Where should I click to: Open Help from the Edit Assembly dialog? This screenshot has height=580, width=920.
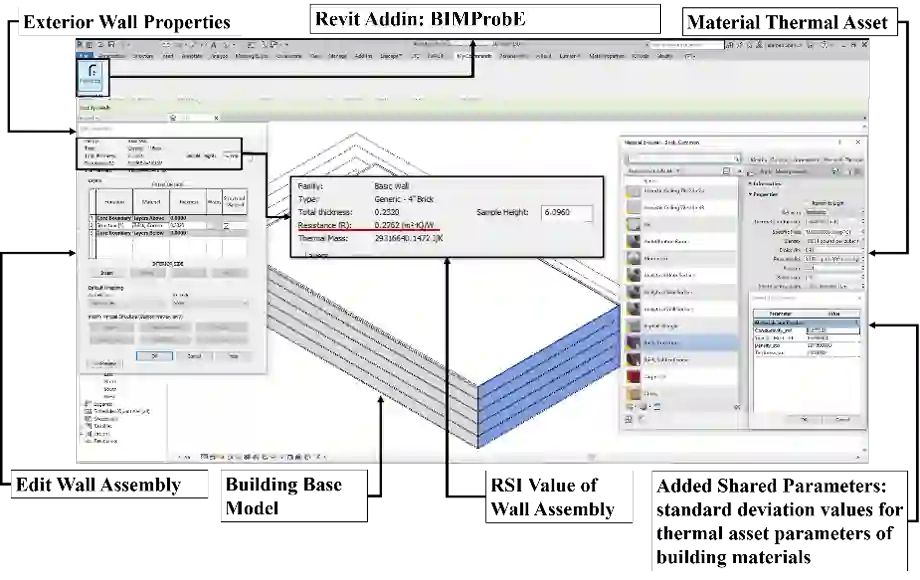(x=233, y=356)
